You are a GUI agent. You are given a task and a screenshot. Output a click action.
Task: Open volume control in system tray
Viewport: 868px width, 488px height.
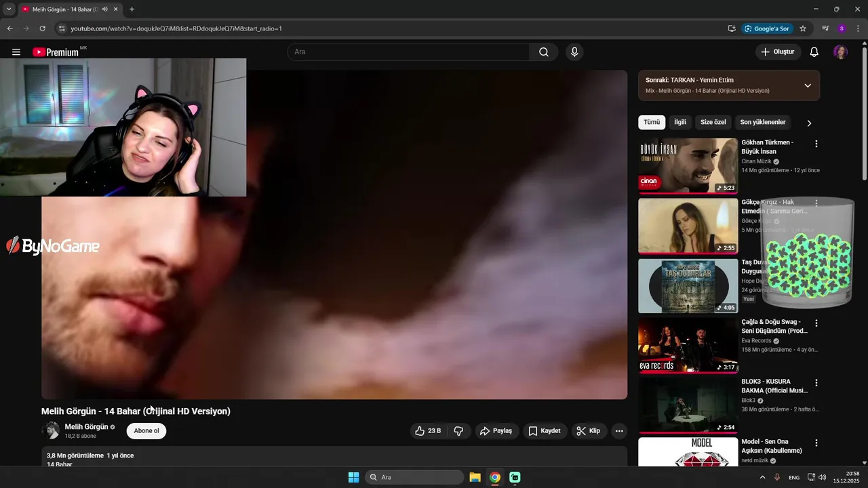[x=823, y=477]
